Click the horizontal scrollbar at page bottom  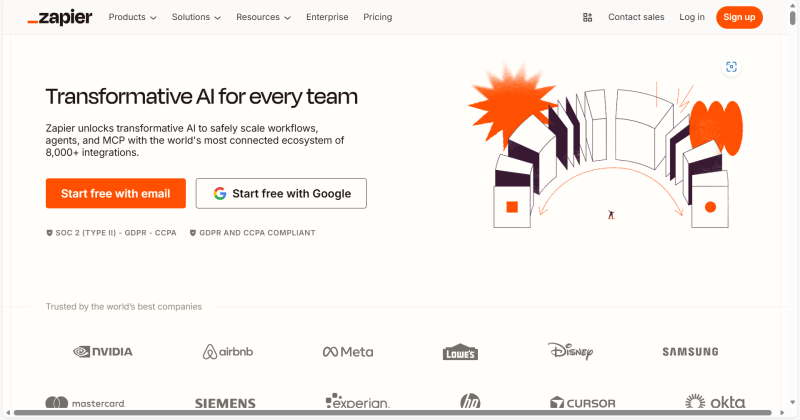(x=400, y=413)
